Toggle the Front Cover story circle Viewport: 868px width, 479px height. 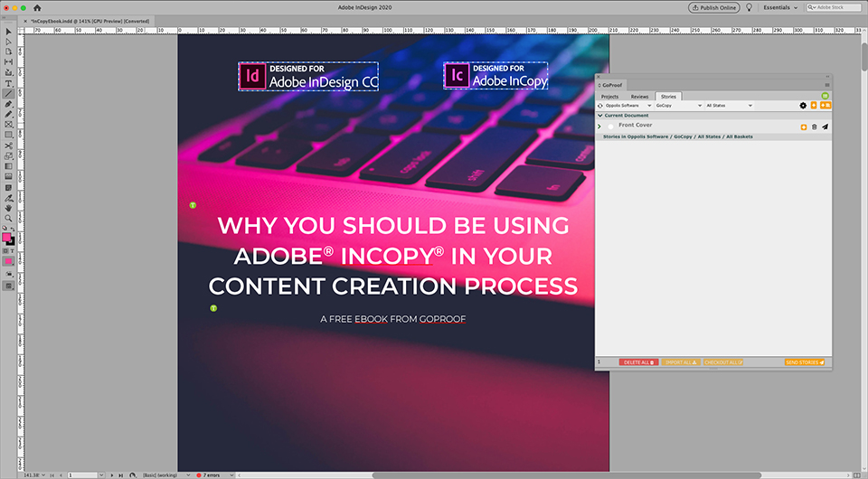coord(610,127)
